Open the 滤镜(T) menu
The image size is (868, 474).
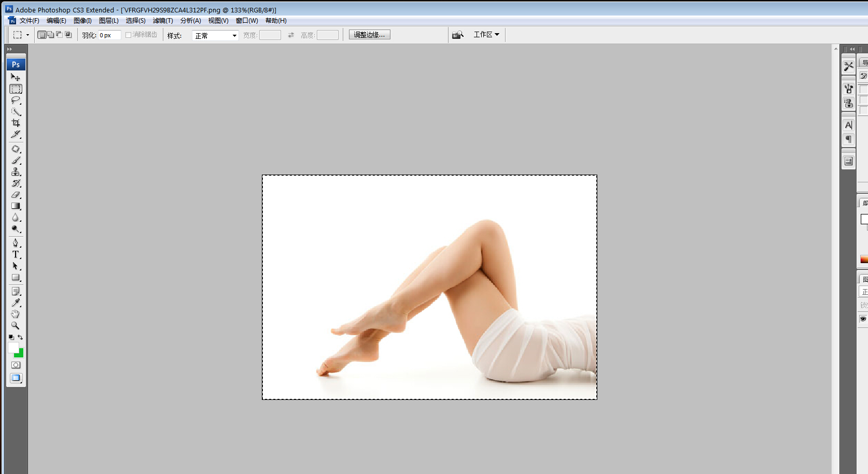point(163,21)
